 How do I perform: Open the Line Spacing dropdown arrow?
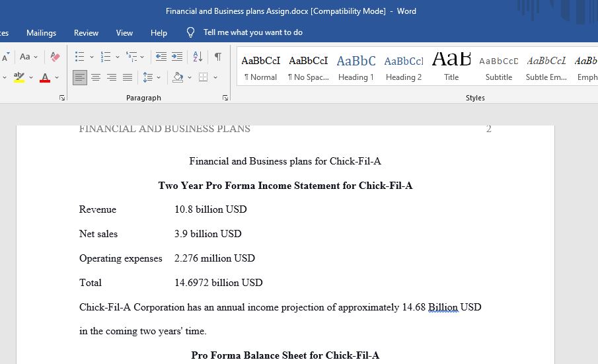tap(159, 78)
